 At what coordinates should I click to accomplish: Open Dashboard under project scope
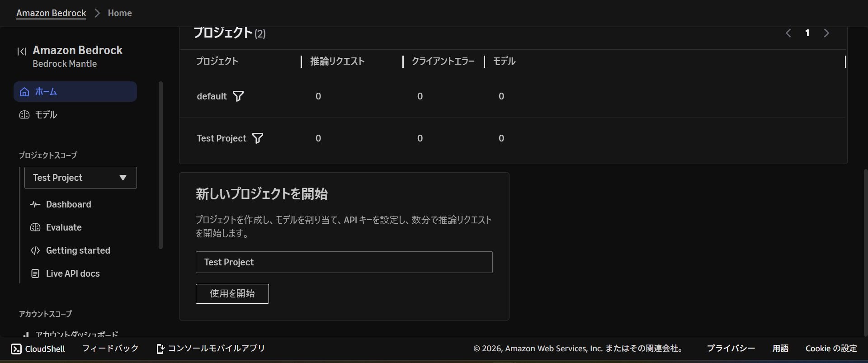(x=69, y=204)
